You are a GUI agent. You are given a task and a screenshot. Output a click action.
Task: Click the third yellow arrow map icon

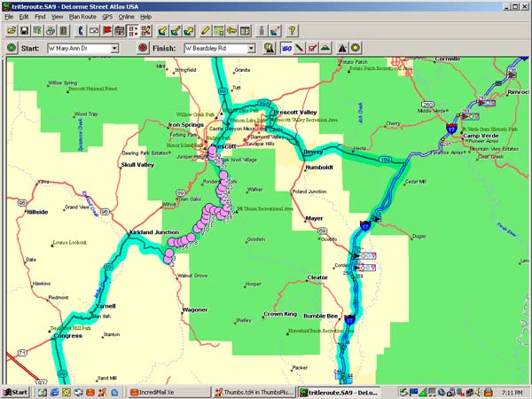(x=189, y=31)
